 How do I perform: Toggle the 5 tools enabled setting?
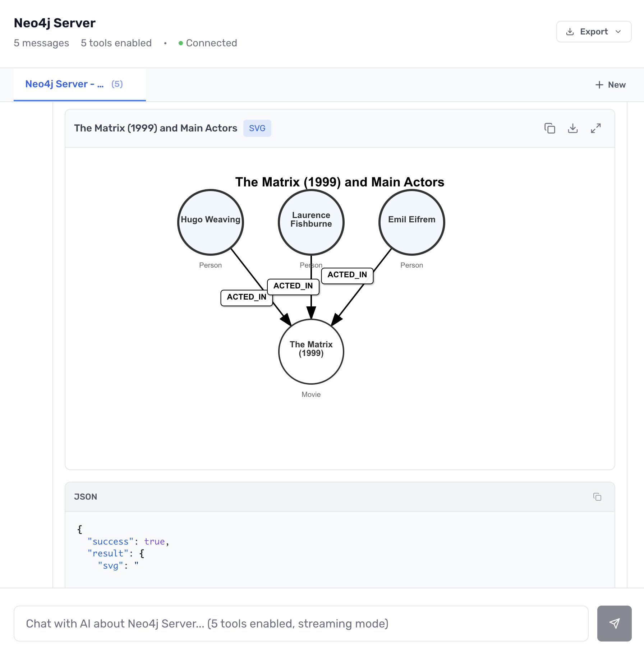click(116, 43)
